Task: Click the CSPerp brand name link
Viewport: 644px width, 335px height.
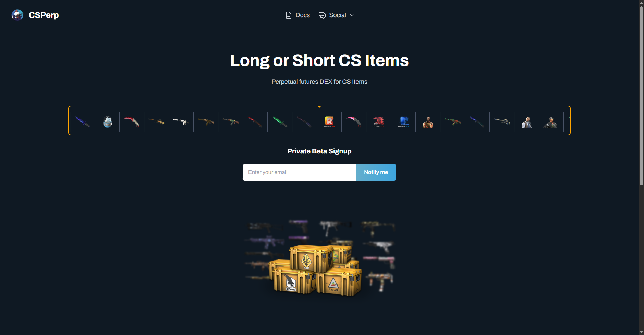Action: click(x=44, y=15)
